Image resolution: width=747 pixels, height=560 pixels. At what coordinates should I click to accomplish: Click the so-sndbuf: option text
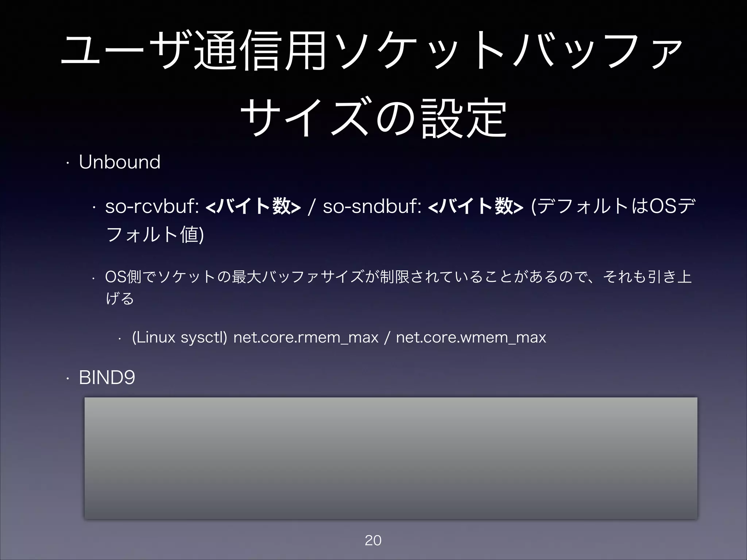372,207
